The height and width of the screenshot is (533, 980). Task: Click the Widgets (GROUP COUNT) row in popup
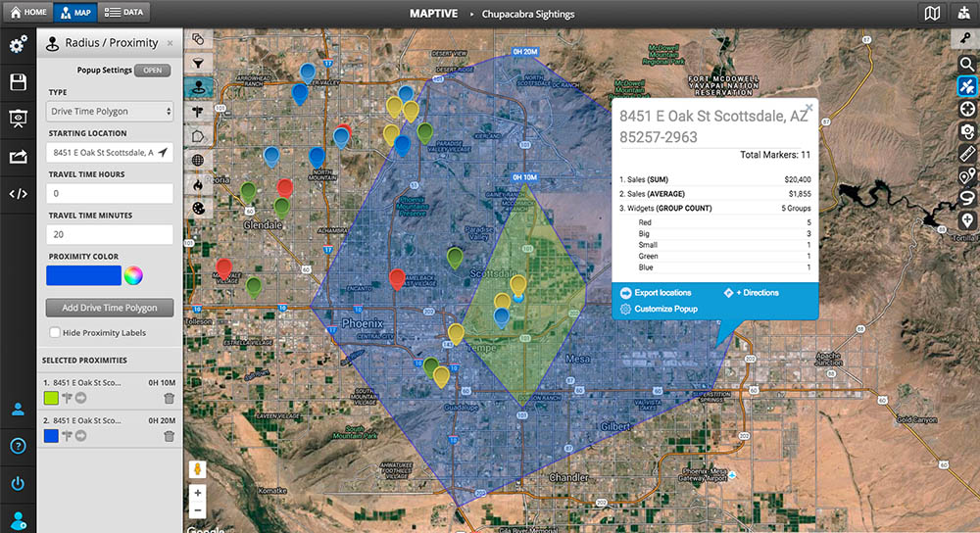(x=714, y=208)
